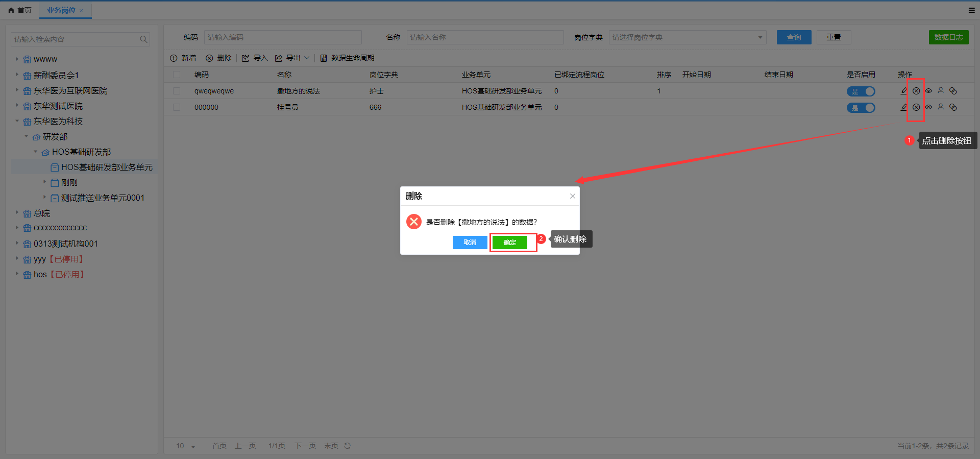The width and height of the screenshot is (980, 459).
Task: Expand the 测试推送业务单元0001 tree node
Action: [x=44, y=197]
